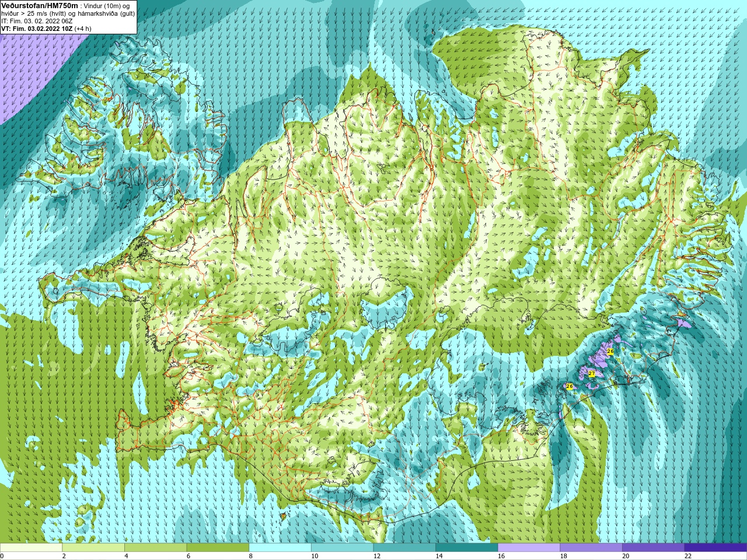Choose the 6–8 m/s olive green legend swatch
This screenshot has width=747, height=560.
click(x=218, y=548)
